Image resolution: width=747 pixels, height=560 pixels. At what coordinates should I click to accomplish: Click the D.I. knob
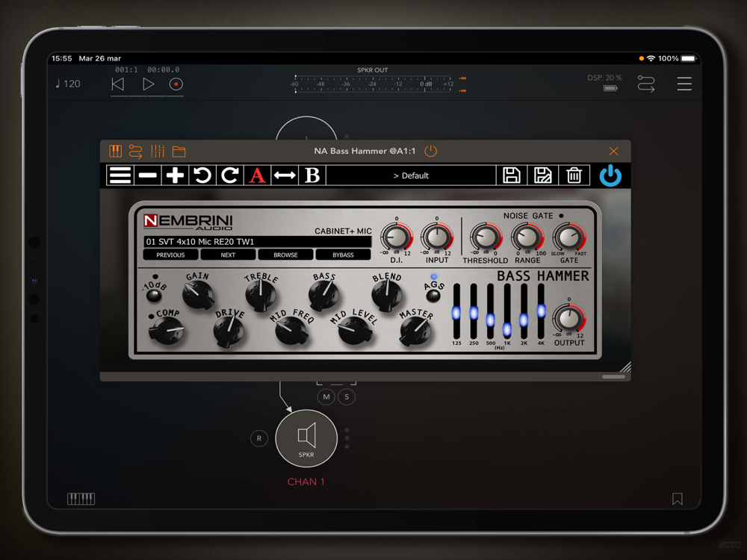click(x=397, y=237)
